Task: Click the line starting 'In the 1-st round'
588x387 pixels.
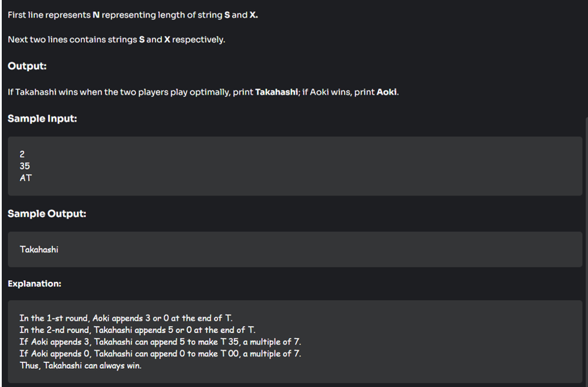Action: [126, 318]
